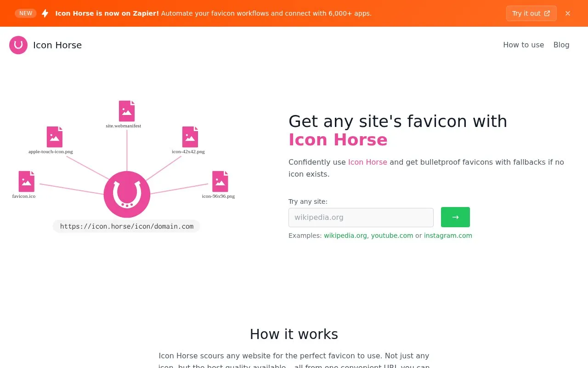Click the icon-42x42.png label text

coord(188,151)
